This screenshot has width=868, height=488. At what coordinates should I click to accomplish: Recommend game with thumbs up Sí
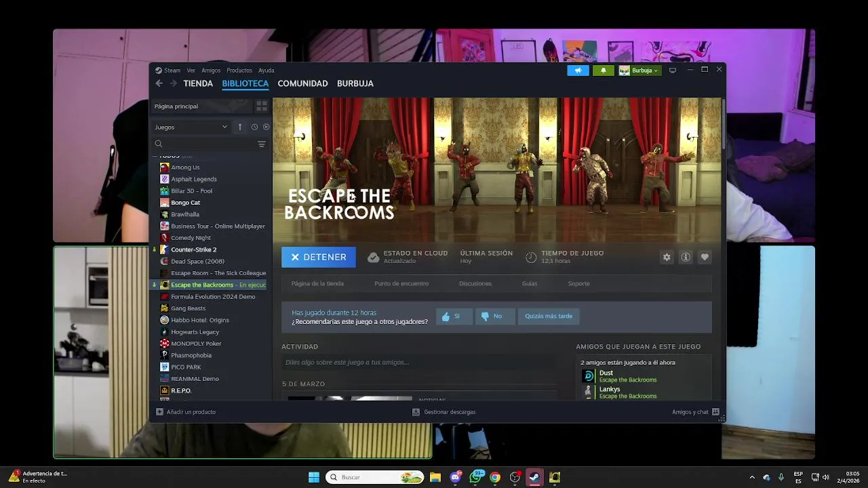(454, 316)
